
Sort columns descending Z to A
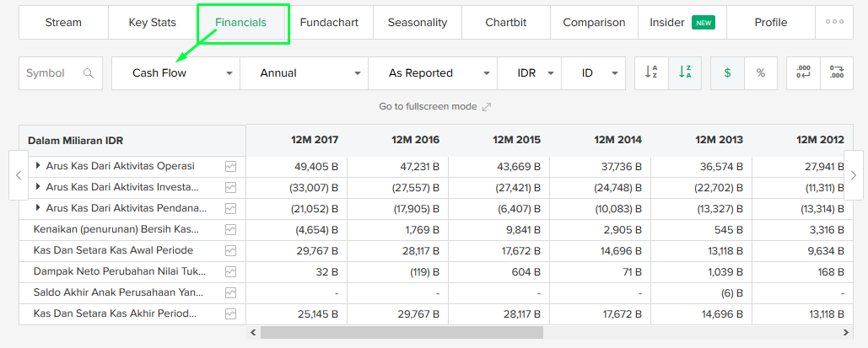[x=685, y=73]
